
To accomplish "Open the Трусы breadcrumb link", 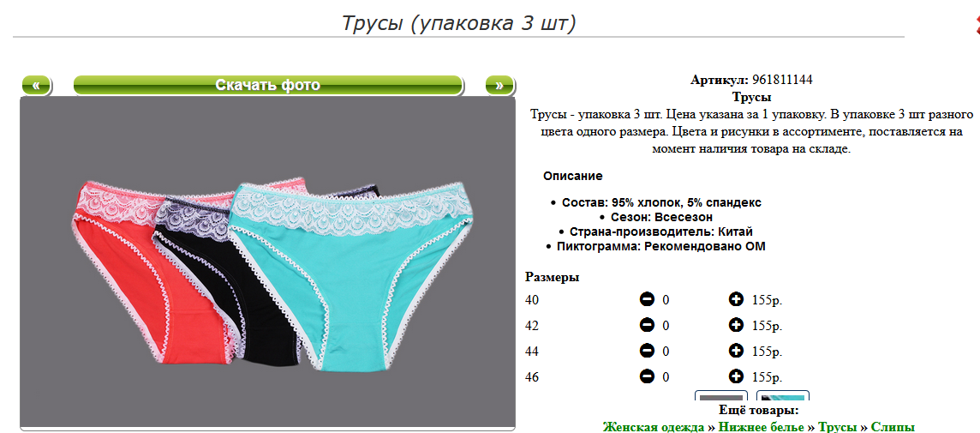I will point(838,427).
